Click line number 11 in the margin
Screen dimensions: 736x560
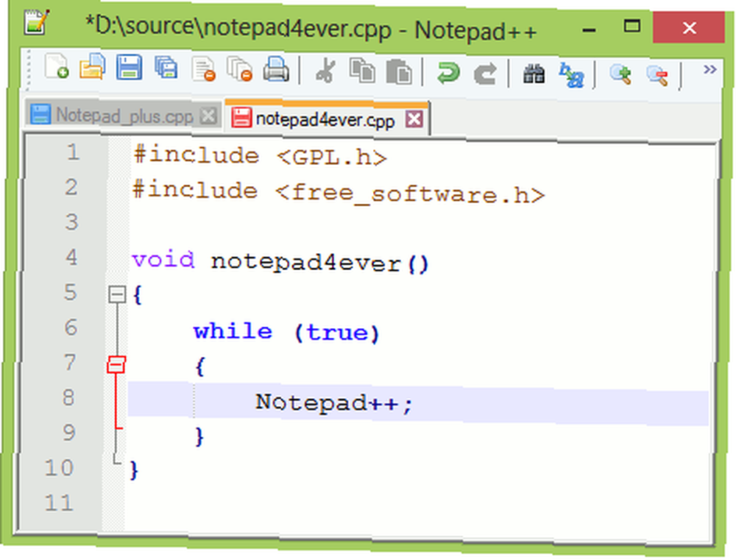(59, 503)
